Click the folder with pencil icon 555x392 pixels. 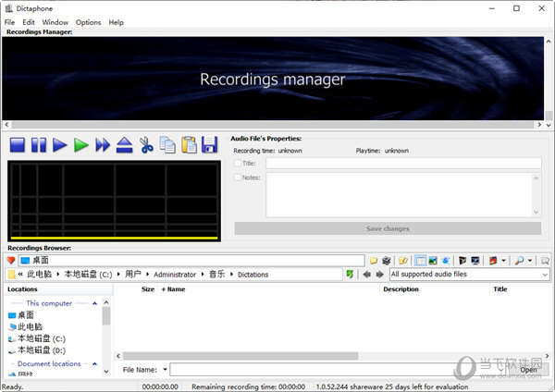click(x=402, y=261)
